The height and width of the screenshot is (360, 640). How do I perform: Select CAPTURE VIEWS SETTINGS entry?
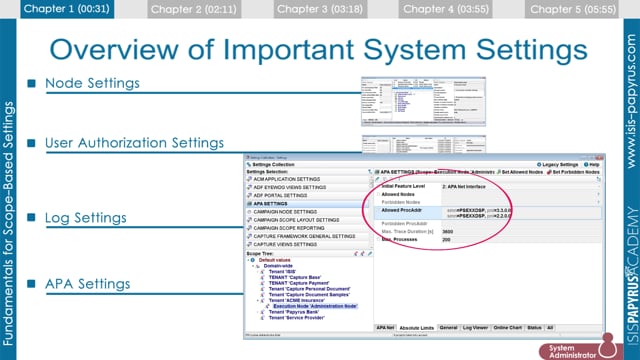pyautogui.click(x=285, y=244)
